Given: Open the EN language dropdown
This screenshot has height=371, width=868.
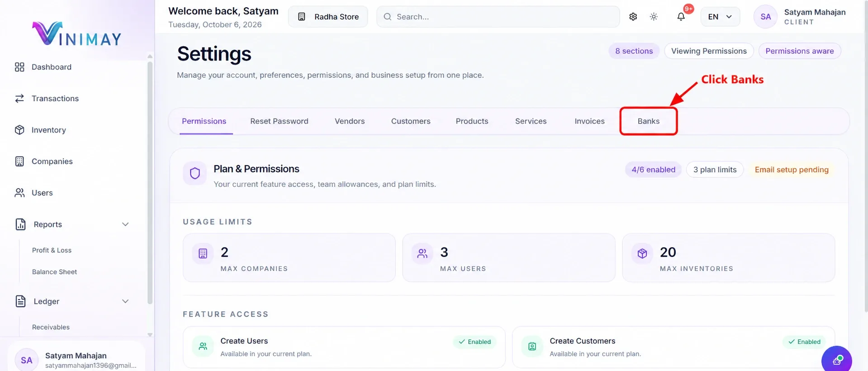Looking at the screenshot, I should coord(720,17).
